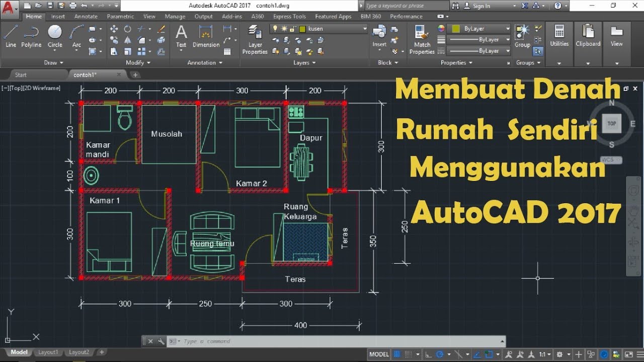
Task: Click the Rotate tool in Modify panel
Action: pos(128,29)
